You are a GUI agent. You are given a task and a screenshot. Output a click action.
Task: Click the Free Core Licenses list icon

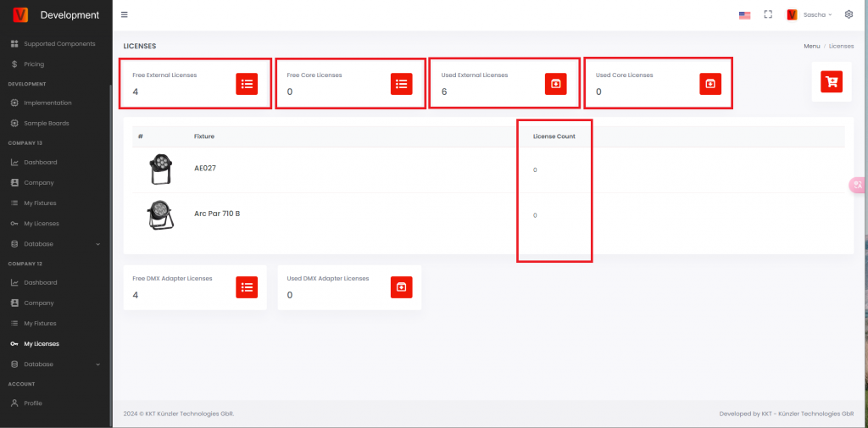[x=402, y=83]
